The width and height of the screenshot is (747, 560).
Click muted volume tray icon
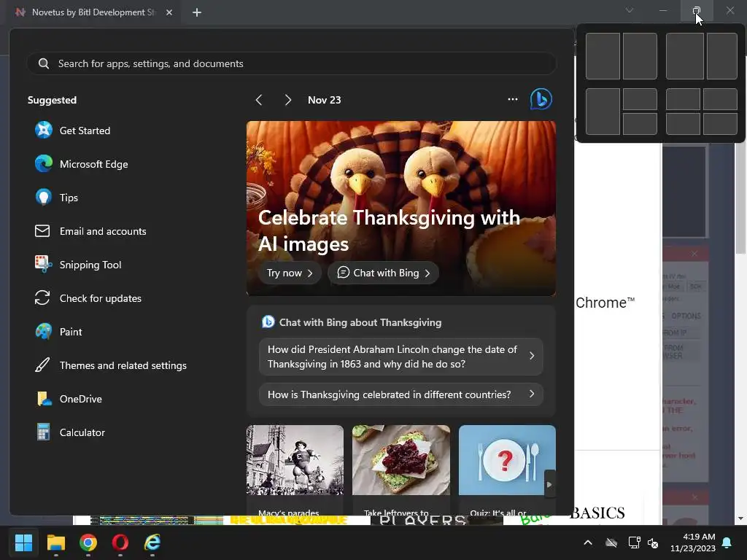(x=653, y=542)
